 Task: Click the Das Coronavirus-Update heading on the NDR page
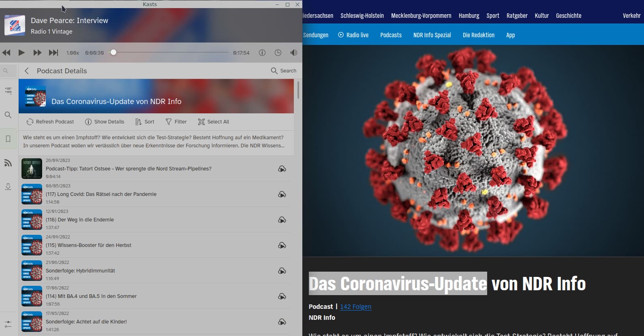[447, 283]
